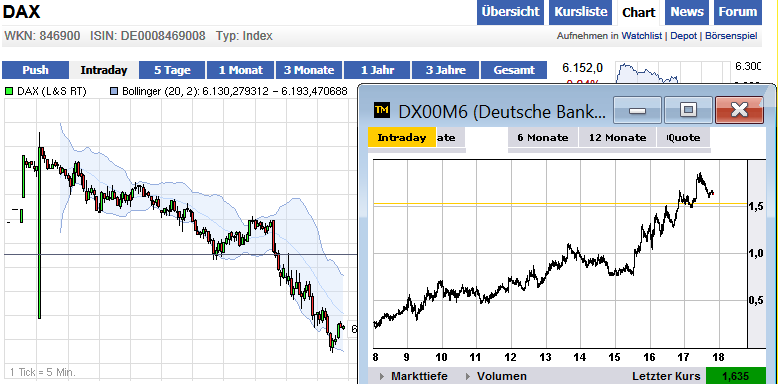Click the TM icon in DX00M6 window title
This screenshot has height=384, width=778.
click(382, 111)
